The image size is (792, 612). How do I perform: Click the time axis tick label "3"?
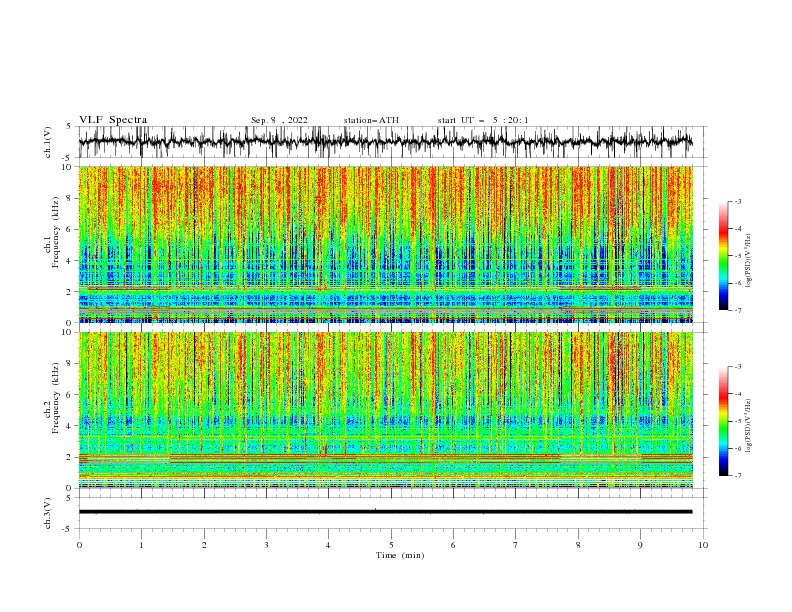(266, 545)
